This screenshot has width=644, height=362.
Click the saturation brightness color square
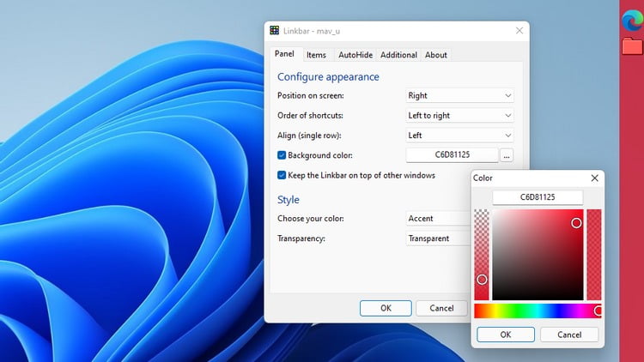(538, 255)
